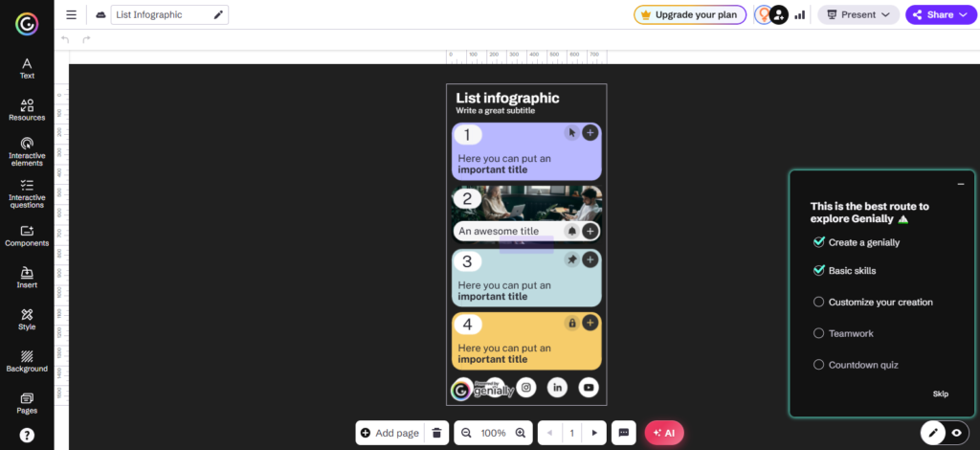This screenshot has height=450, width=980.
Task: Select the photo in card 2
Action: coord(527,203)
